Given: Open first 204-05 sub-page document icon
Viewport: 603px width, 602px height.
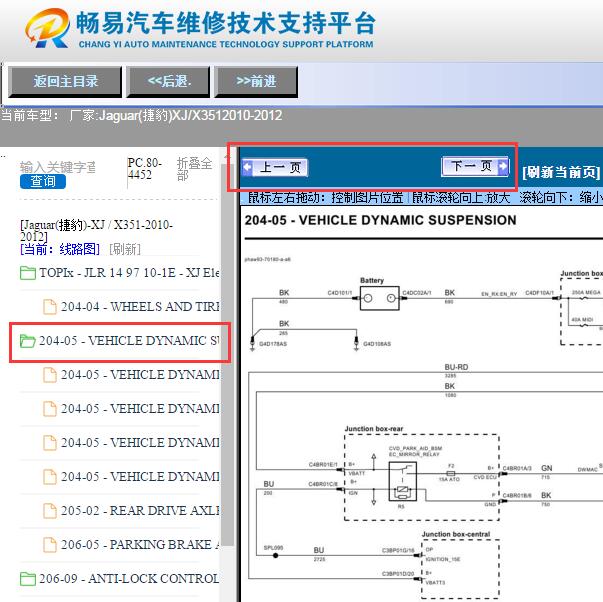Looking at the screenshot, I should click(50, 375).
